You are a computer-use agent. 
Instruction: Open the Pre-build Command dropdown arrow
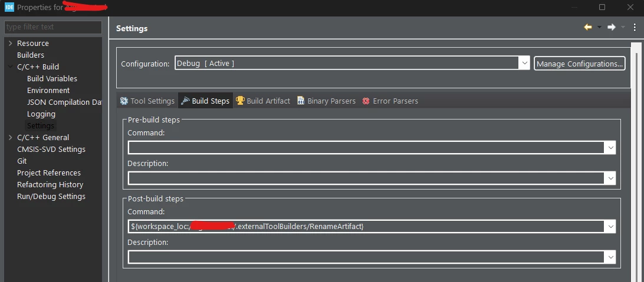coord(610,148)
